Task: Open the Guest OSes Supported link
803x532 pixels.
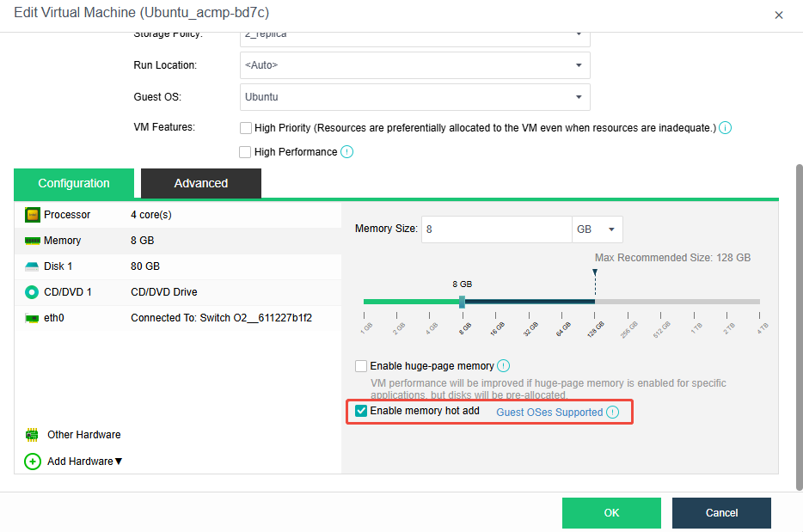Action: click(x=549, y=413)
